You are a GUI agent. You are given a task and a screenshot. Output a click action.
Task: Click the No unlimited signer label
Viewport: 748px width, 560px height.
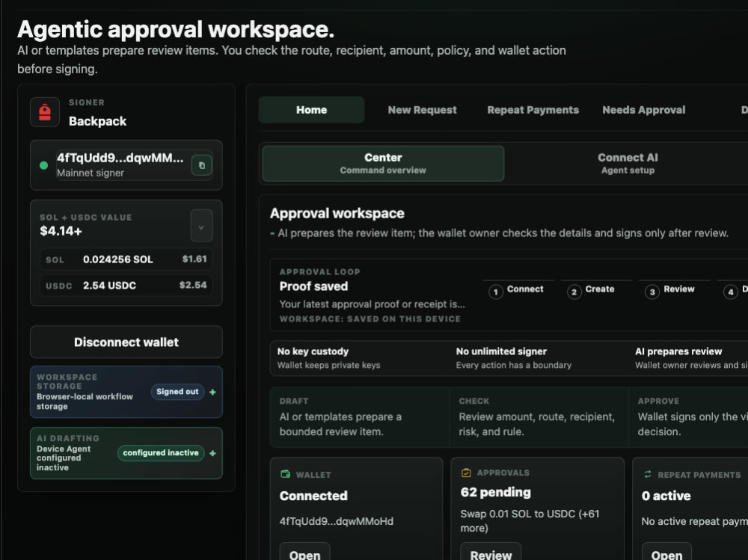[x=501, y=351]
